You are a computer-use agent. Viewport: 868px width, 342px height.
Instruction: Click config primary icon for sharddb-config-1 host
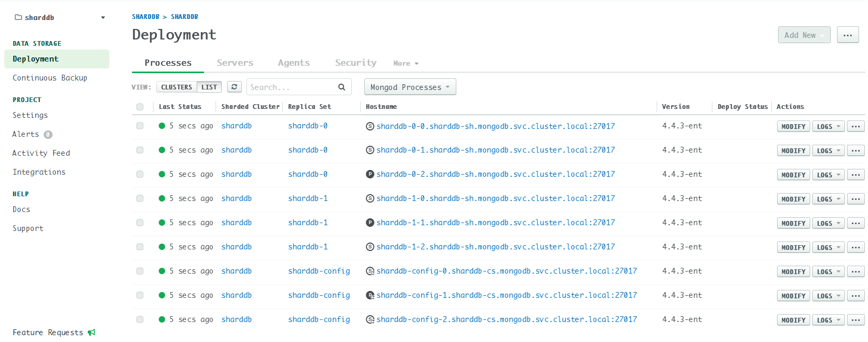pyautogui.click(x=370, y=295)
